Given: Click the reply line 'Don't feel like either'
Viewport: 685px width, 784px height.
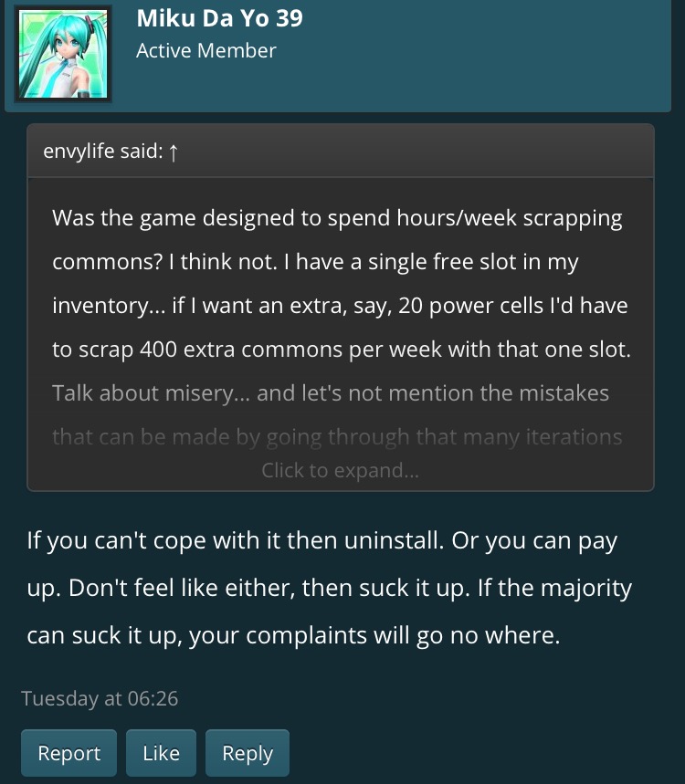Looking at the screenshot, I should coord(329,588).
